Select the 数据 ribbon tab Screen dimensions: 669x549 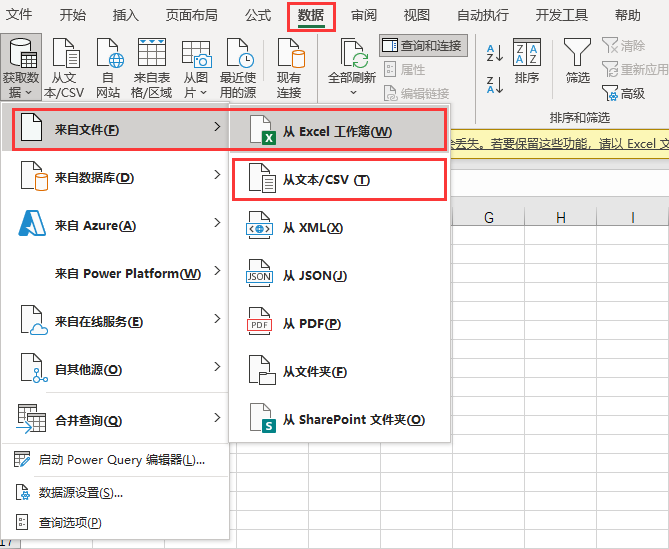click(x=311, y=16)
